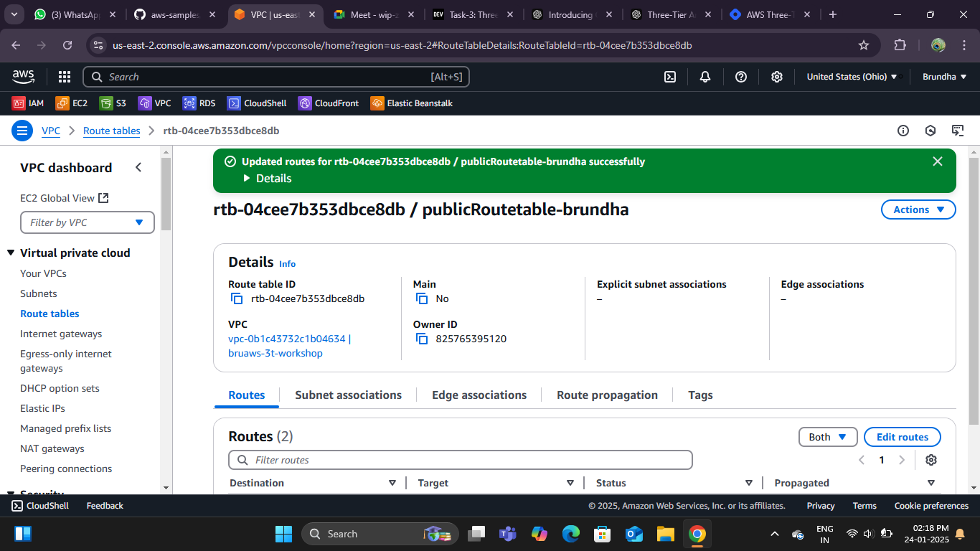Open Chrome tab search dropdown
This screenshot has width=980, height=551.
click(16, 14)
